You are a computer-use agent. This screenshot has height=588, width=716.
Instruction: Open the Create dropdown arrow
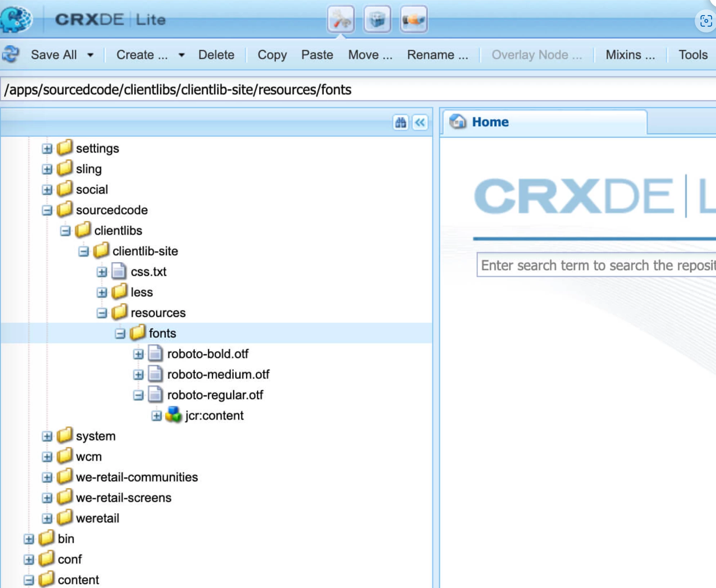[182, 55]
